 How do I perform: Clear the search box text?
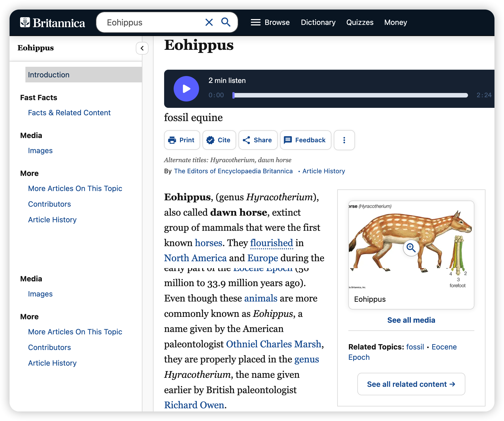[x=209, y=22]
